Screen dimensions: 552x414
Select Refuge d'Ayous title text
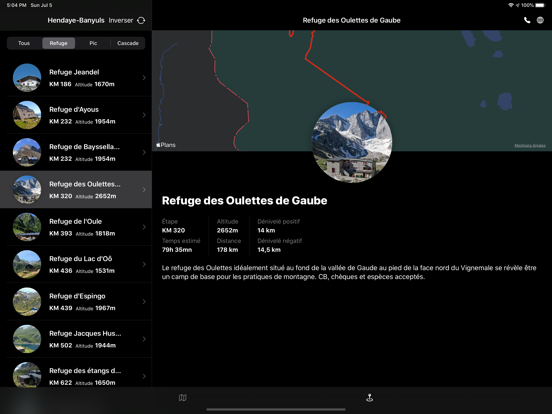(74, 109)
